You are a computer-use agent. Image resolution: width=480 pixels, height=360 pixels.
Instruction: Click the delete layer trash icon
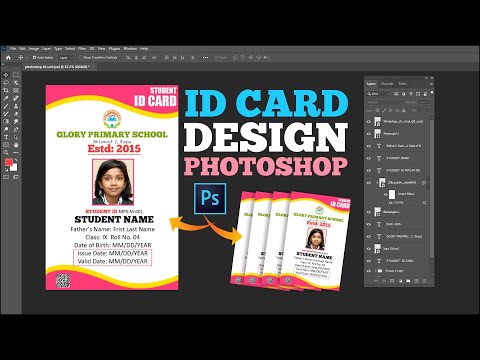(x=424, y=281)
